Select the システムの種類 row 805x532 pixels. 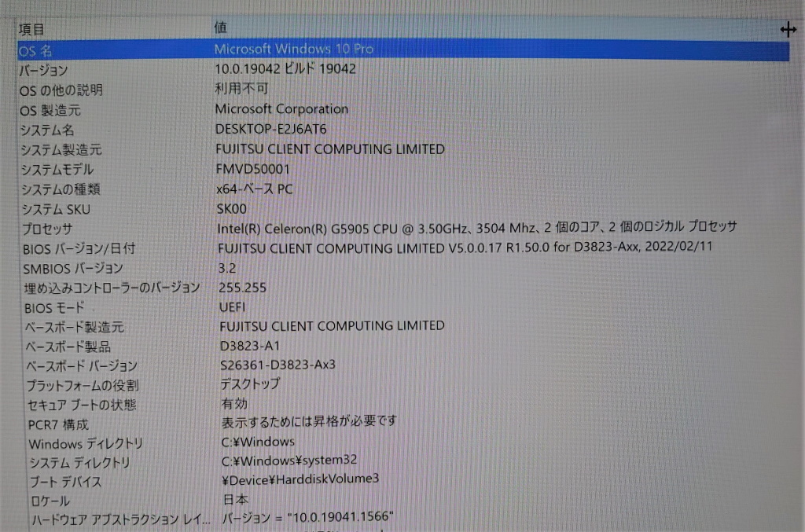61,190
